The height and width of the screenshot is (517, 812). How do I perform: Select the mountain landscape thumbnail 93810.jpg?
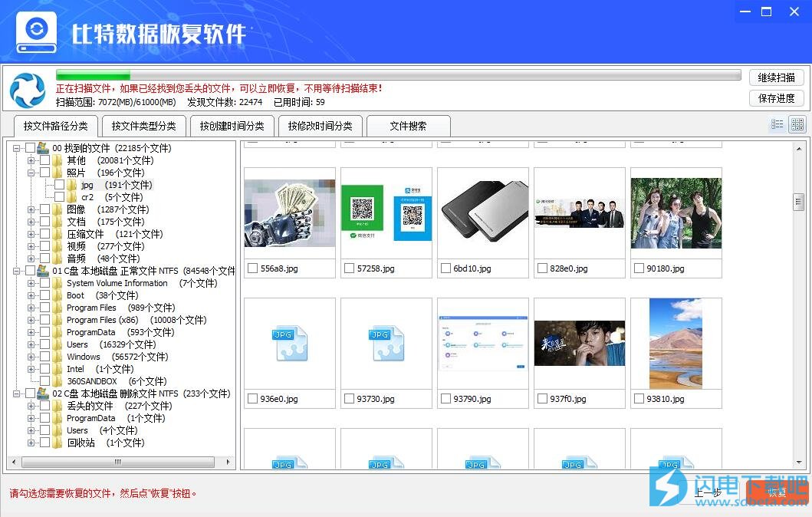(x=676, y=343)
